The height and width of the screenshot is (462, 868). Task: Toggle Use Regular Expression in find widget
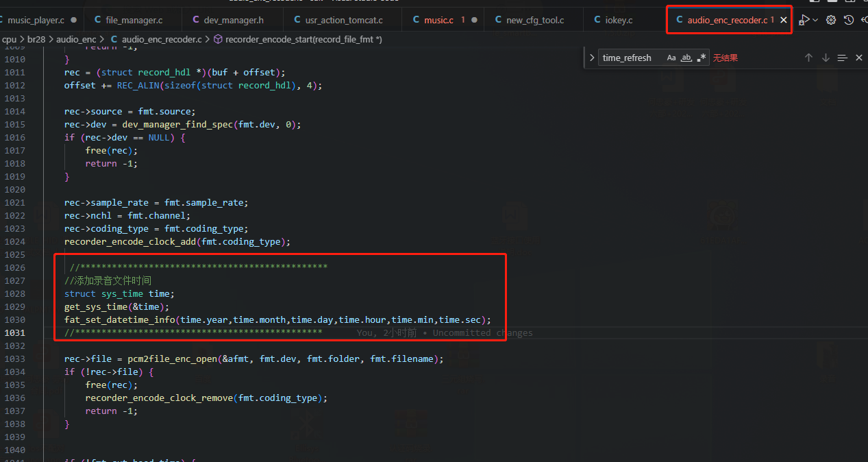701,58
